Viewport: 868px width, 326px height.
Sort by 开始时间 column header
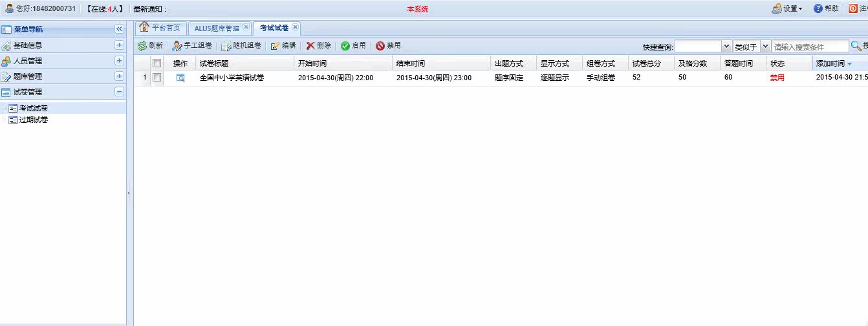click(343, 63)
